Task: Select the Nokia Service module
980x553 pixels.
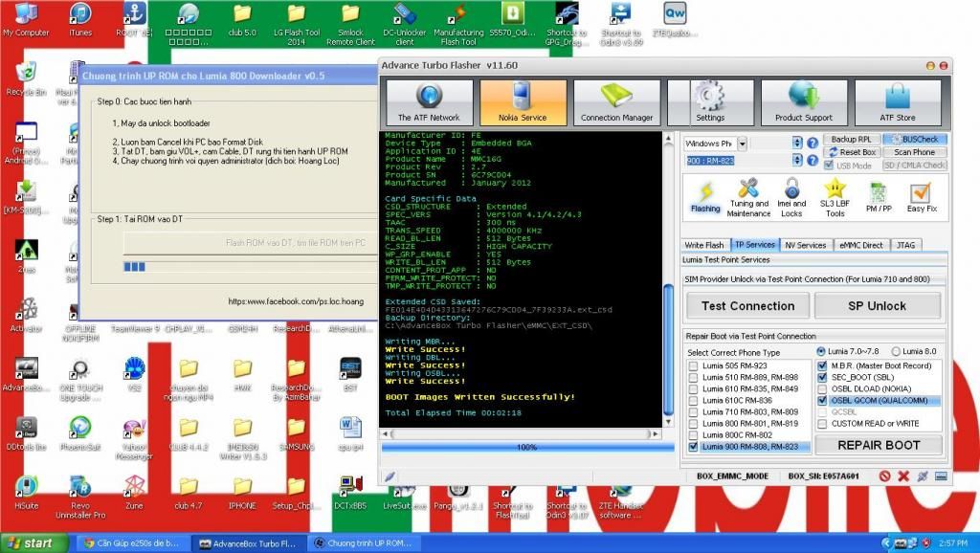Action: [523, 102]
